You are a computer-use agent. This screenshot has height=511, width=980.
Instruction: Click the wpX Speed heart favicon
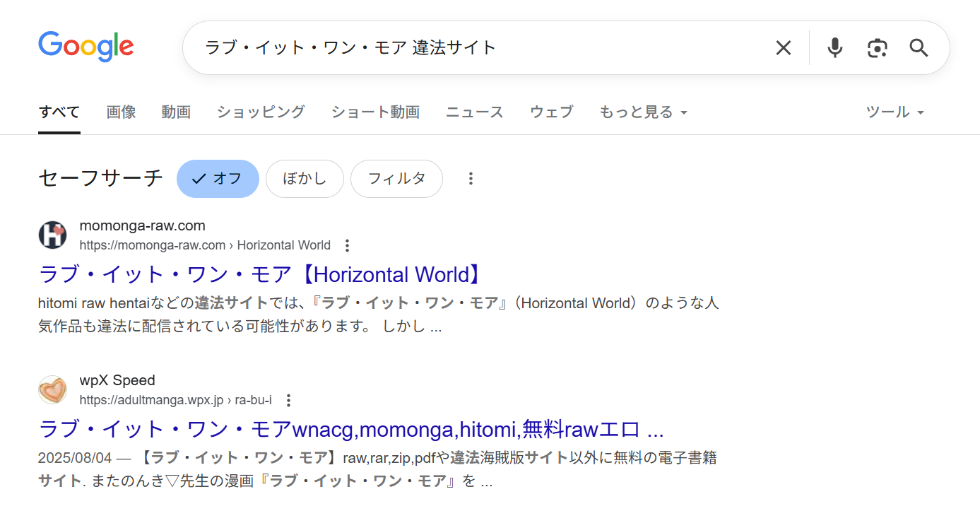pyautogui.click(x=52, y=389)
